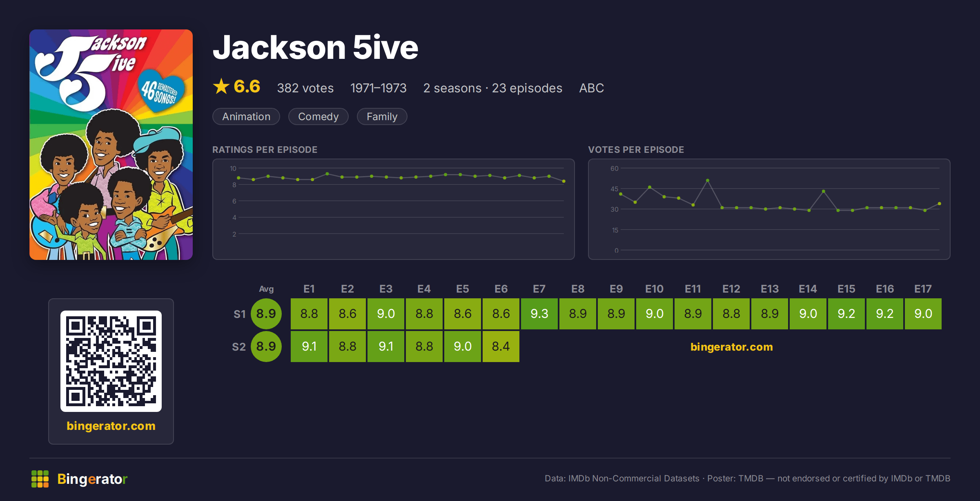Click the highest peak in votes chart
This screenshot has width=980, height=501.
point(708,180)
